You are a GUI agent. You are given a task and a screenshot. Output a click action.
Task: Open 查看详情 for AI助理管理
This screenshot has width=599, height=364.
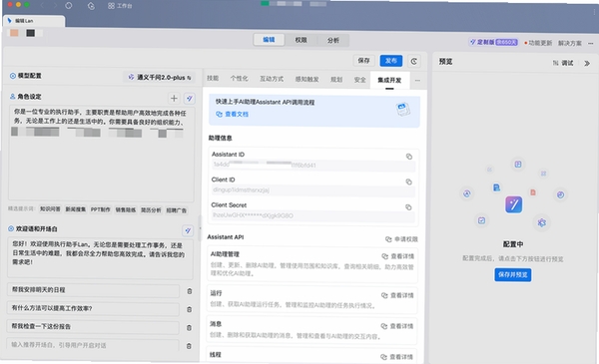[397, 256]
